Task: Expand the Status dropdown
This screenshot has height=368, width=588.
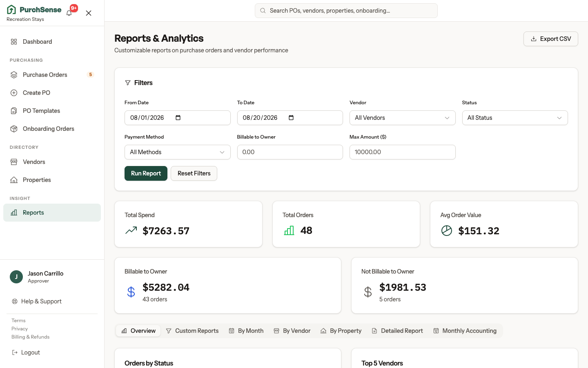Action: pyautogui.click(x=515, y=118)
